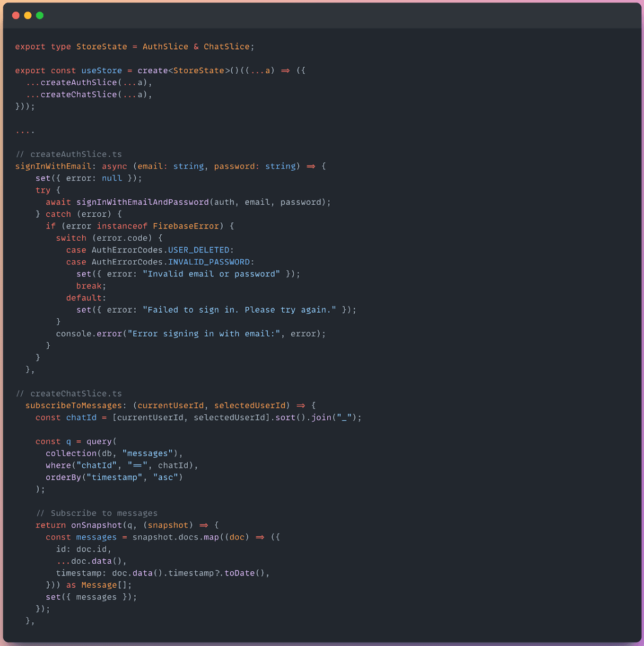Click the useStore constant declaration

click(101, 70)
